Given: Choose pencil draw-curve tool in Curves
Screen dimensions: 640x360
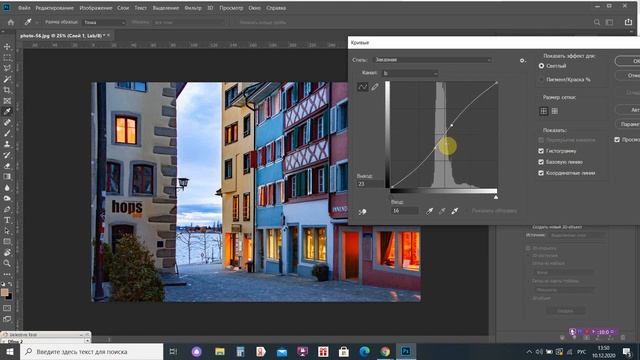Looking at the screenshot, I should (x=375, y=87).
